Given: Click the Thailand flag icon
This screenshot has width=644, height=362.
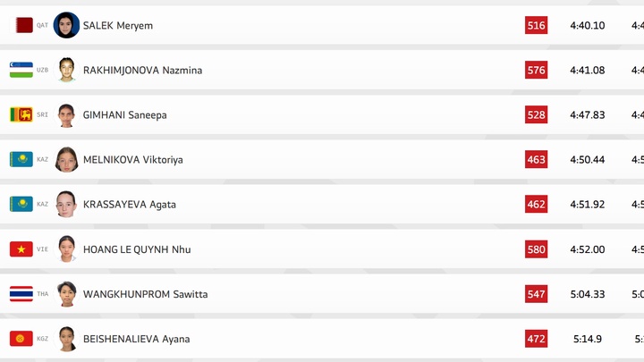Looking at the screenshot, I should point(21,294).
